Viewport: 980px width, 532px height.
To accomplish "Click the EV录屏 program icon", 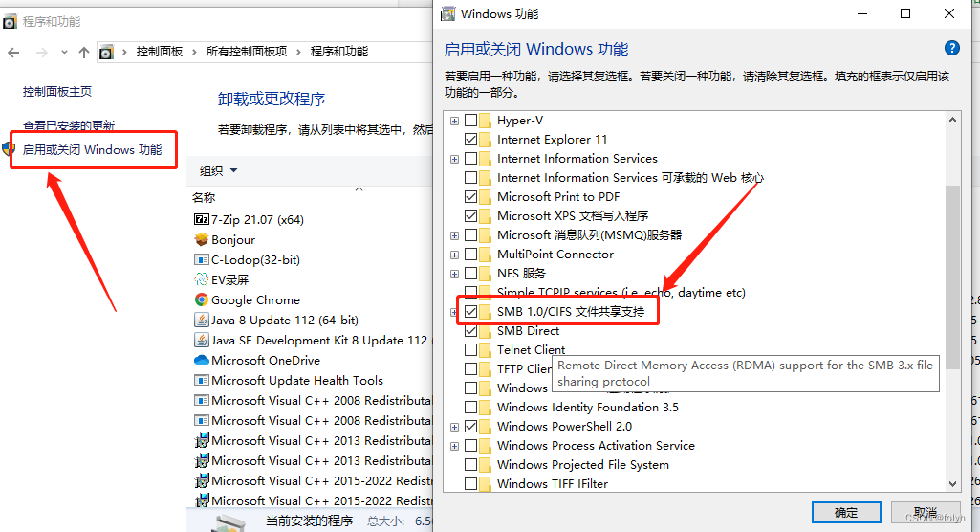I will click(201, 279).
